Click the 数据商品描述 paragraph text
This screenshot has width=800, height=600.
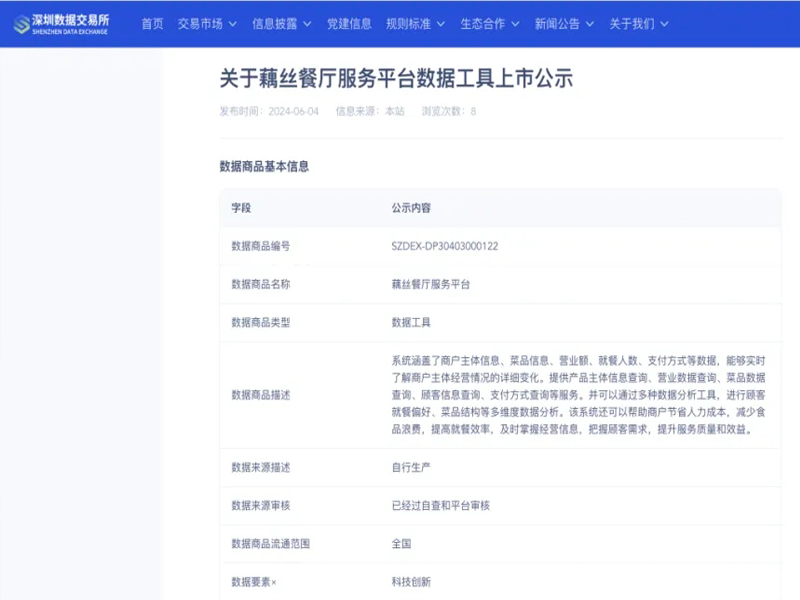click(x=578, y=395)
